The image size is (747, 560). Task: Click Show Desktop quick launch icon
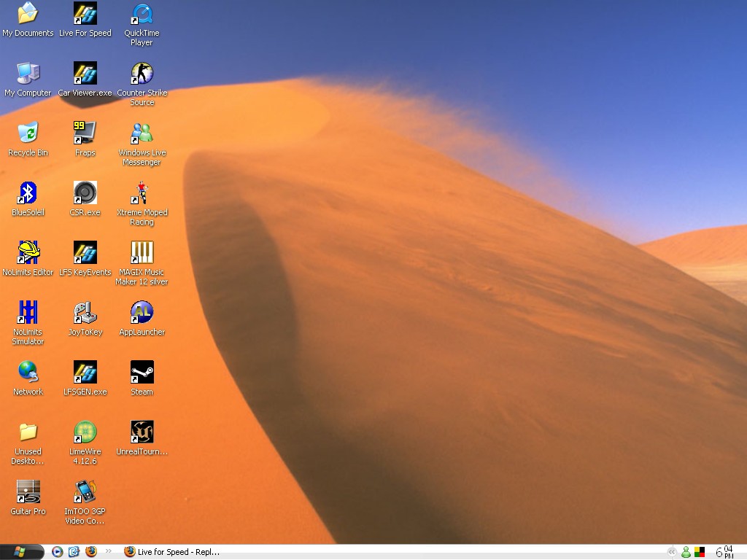[x=74, y=552]
